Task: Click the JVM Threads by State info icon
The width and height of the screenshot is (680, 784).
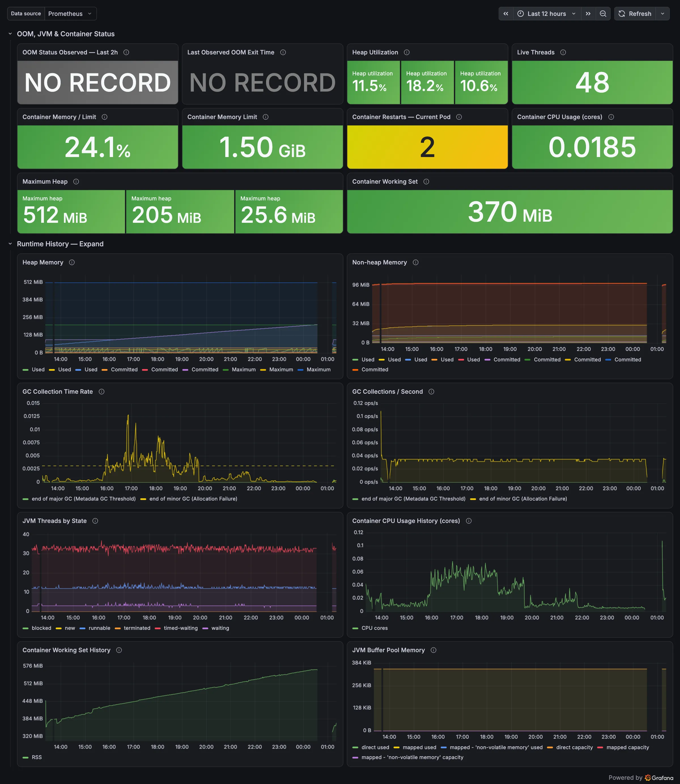Action: (x=95, y=521)
